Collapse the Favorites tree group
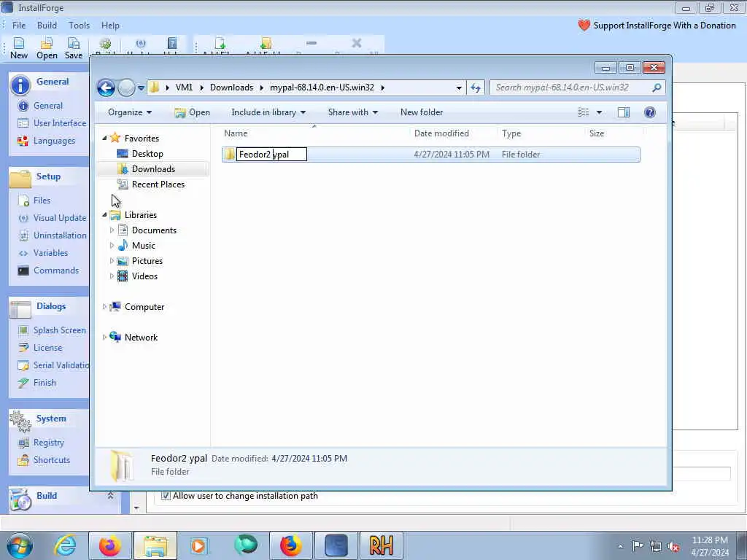747x560 pixels. tap(104, 138)
